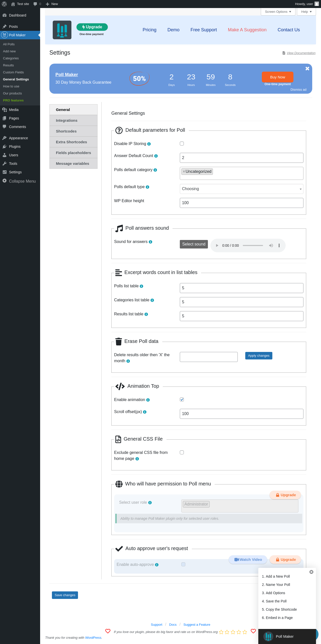Expand the Help dropdown tab
This screenshot has width=321, height=644.
click(x=306, y=12)
